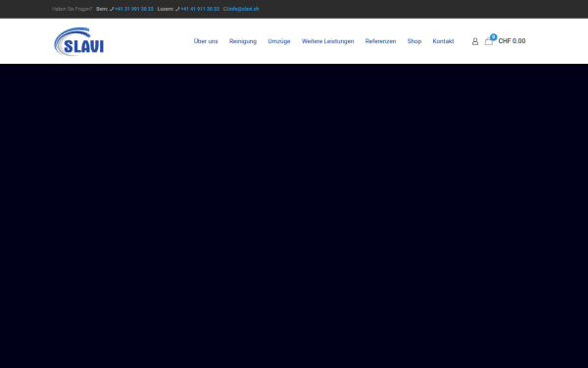
Task: Click the cart item count badge
Action: click(494, 37)
